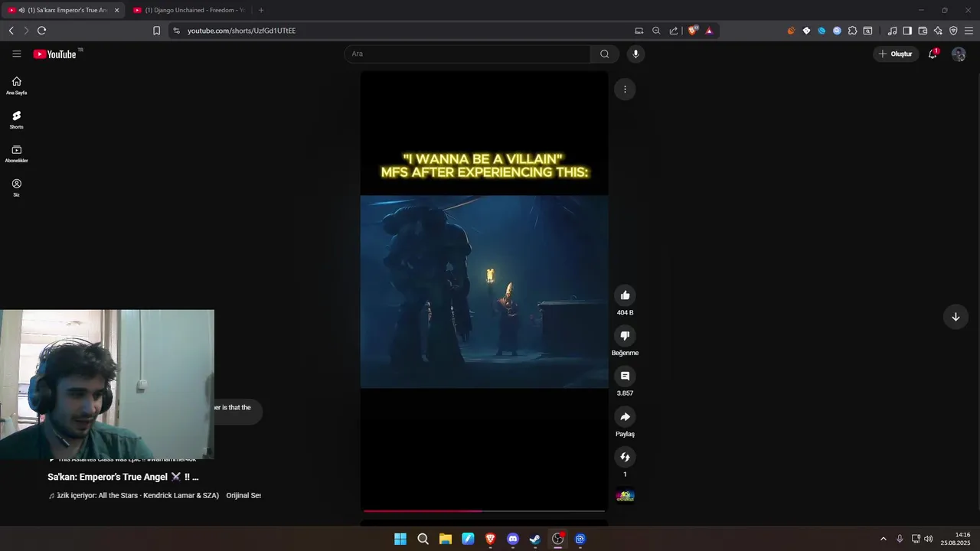Viewport: 980px width, 551px height.
Task: Toggle the browser sidebar panel
Action: coord(907,31)
